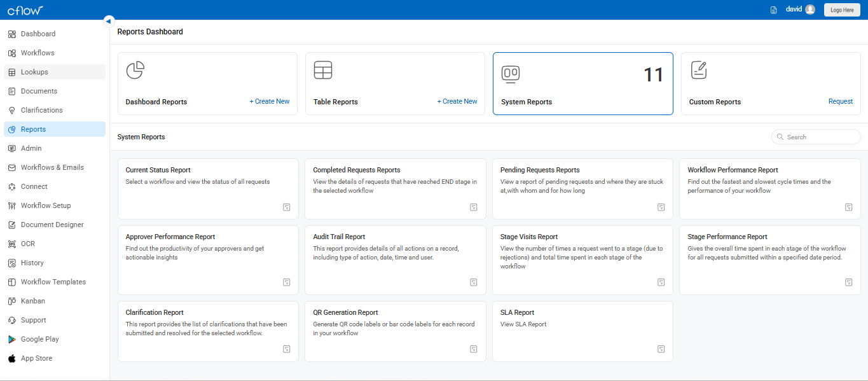Viewport: 868px width, 381px height.
Task: Click the Clarifications lightbulb icon
Action: (x=12, y=110)
